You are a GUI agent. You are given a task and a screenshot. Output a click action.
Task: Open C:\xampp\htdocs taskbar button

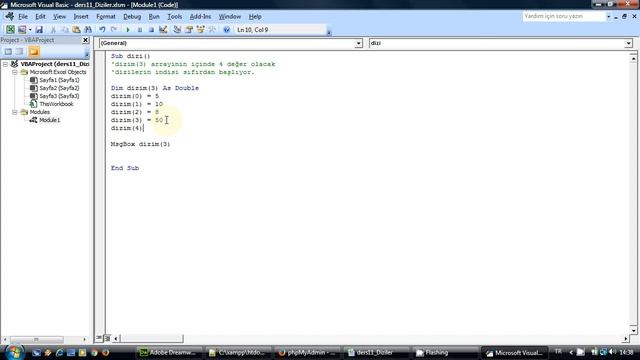pos(237,353)
